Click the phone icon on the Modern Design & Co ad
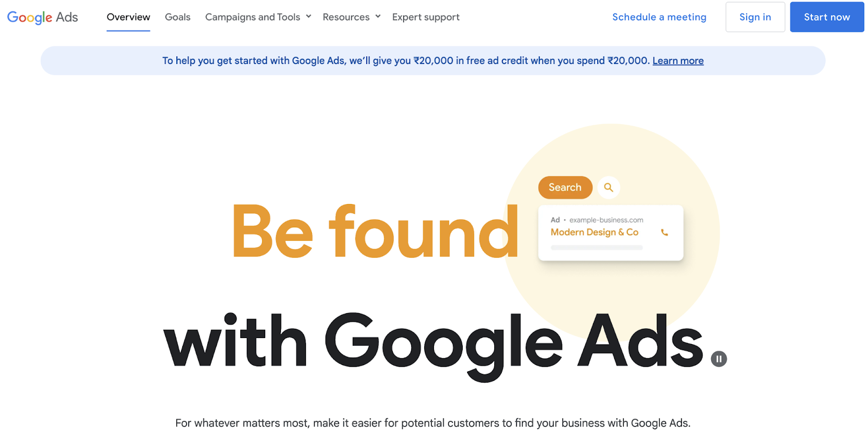868x445 pixels. pos(664,232)
